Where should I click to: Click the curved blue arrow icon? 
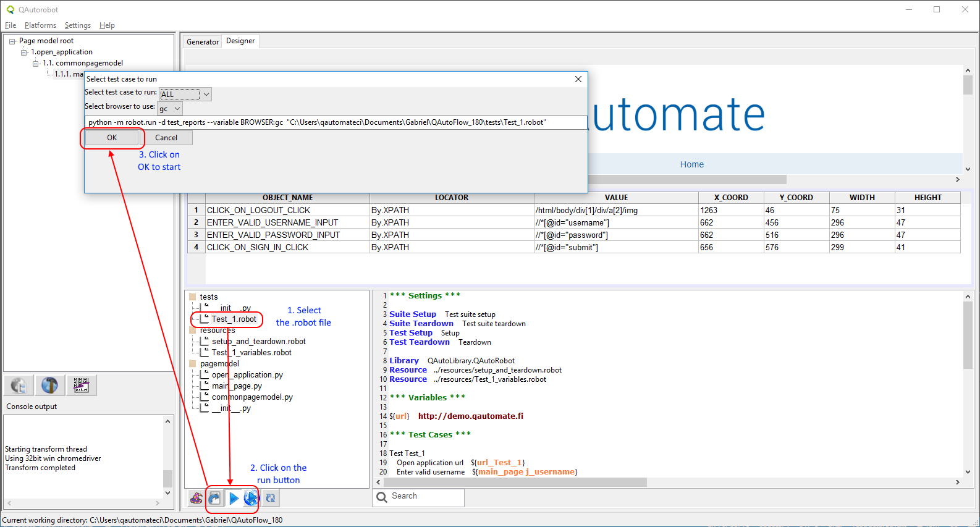[214, 498]
